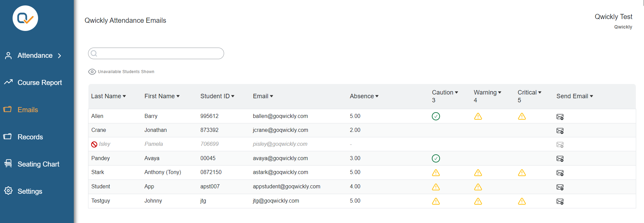644x223 pixels.
Task: Open the Seating Chart page
Action: (38, 164)
